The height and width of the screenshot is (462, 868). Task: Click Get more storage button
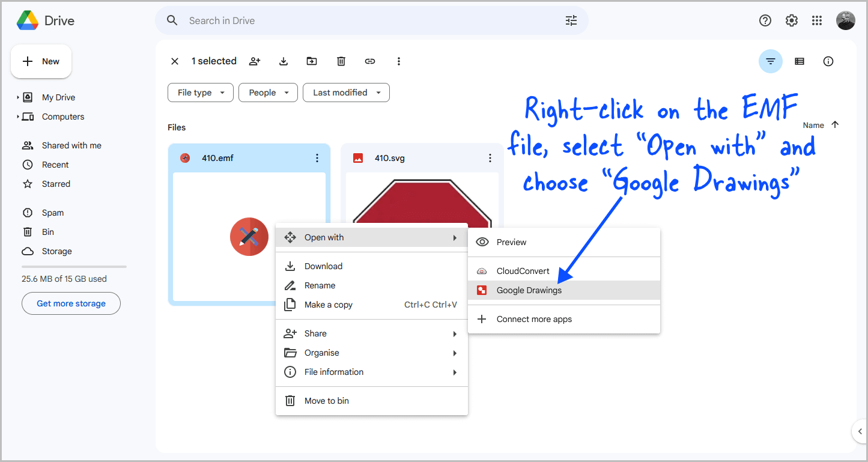pyautogui.click(x=71, y=303)
